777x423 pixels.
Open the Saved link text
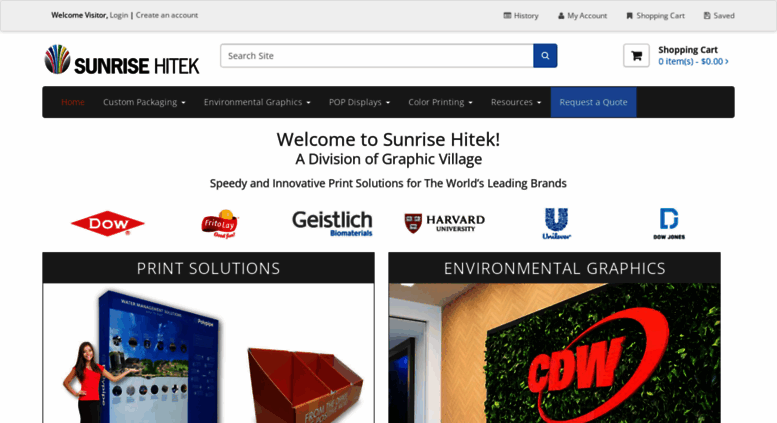724,16
